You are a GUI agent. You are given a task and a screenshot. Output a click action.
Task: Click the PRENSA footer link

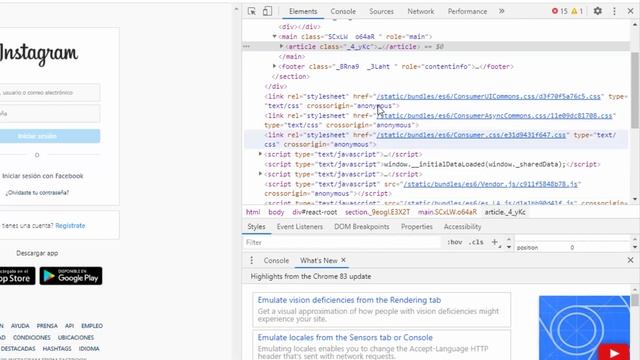click(47, 326)
